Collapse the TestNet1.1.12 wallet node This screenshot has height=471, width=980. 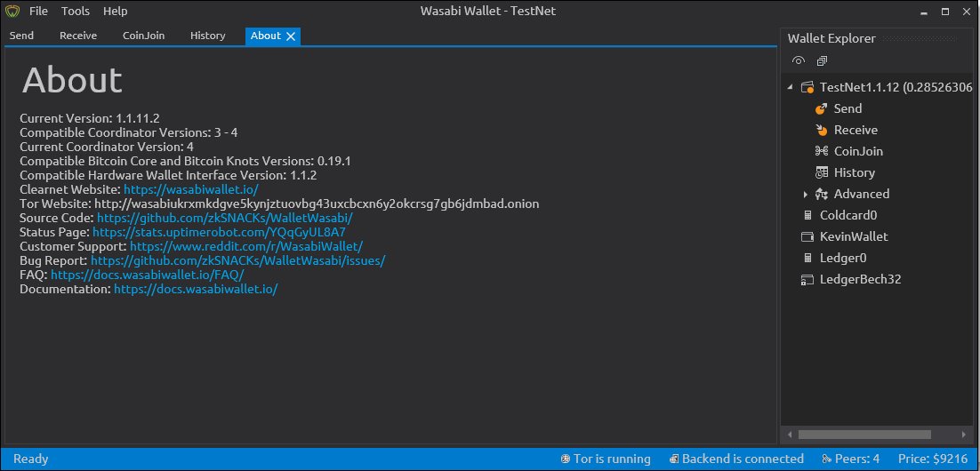790,87
